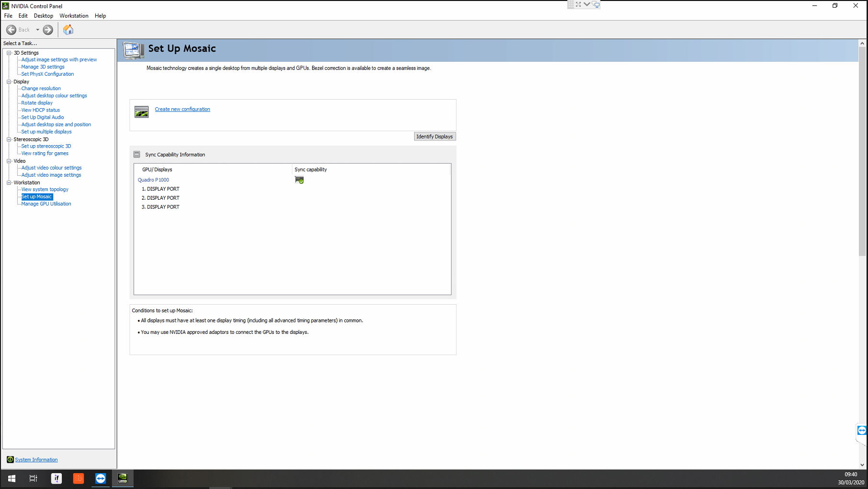Screen dimensions: 868x489
Task: Open View rating for games
Action: point(45,153)
